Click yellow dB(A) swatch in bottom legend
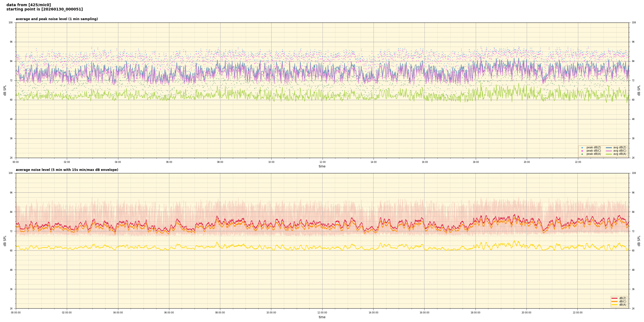644x322 pixels. (614, 305)
